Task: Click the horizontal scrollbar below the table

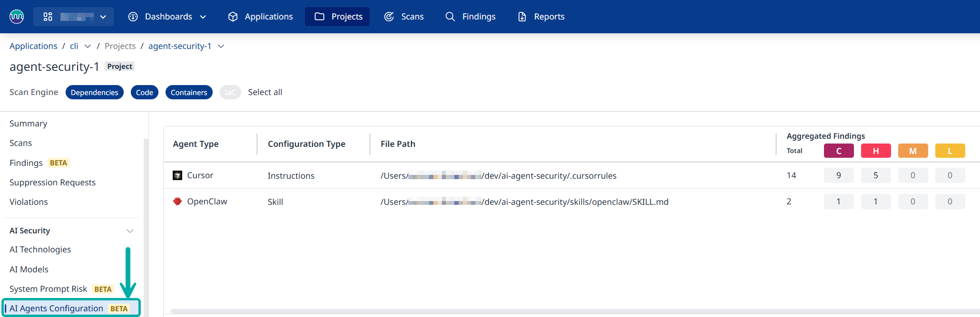Action: tap(571, 311)
